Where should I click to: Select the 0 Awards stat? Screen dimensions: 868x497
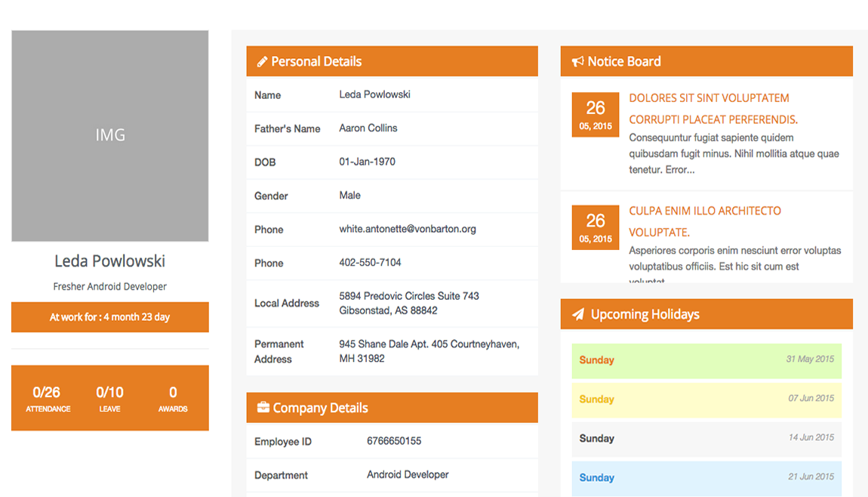click(173, 398)
